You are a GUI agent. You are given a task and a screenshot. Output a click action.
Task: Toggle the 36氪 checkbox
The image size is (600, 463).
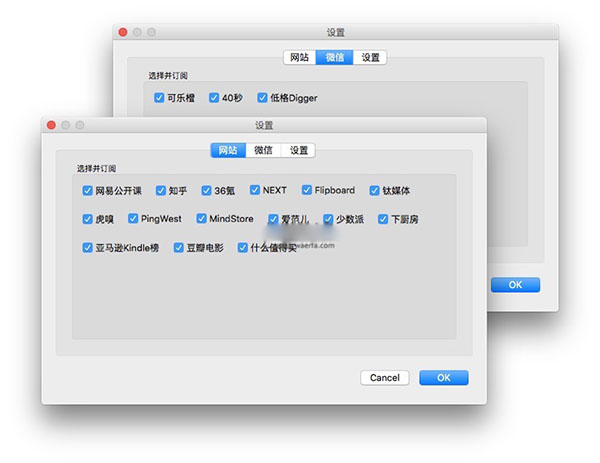tap(206, 191)
